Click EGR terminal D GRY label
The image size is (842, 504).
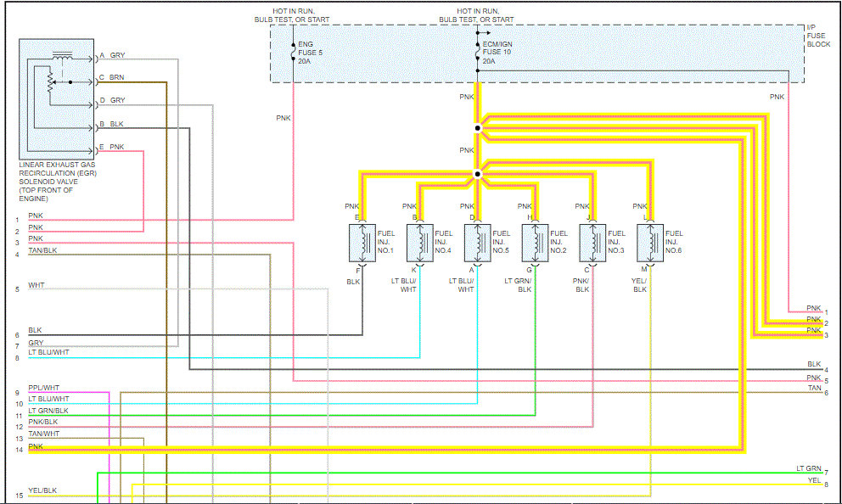coord(112,100)
